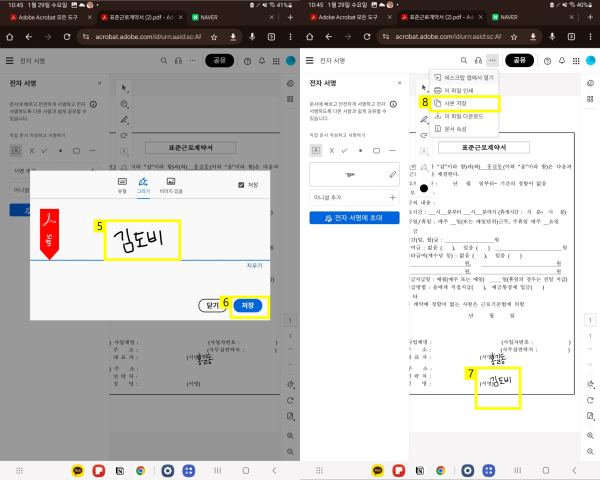Click the zoom out icon on right screen sidebar

(590, 451)
